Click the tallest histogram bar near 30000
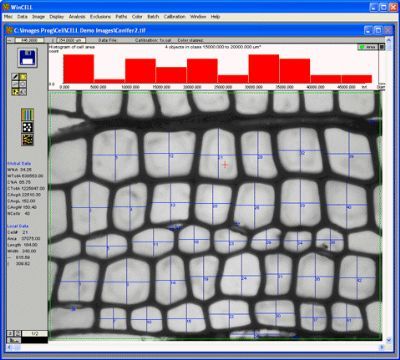Screen dimensions: 400x360 264,69
